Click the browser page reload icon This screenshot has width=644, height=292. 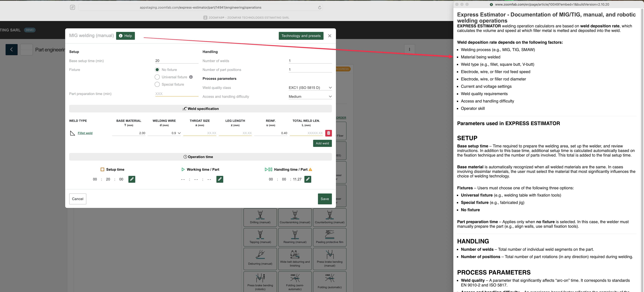[x=319, y=7]
